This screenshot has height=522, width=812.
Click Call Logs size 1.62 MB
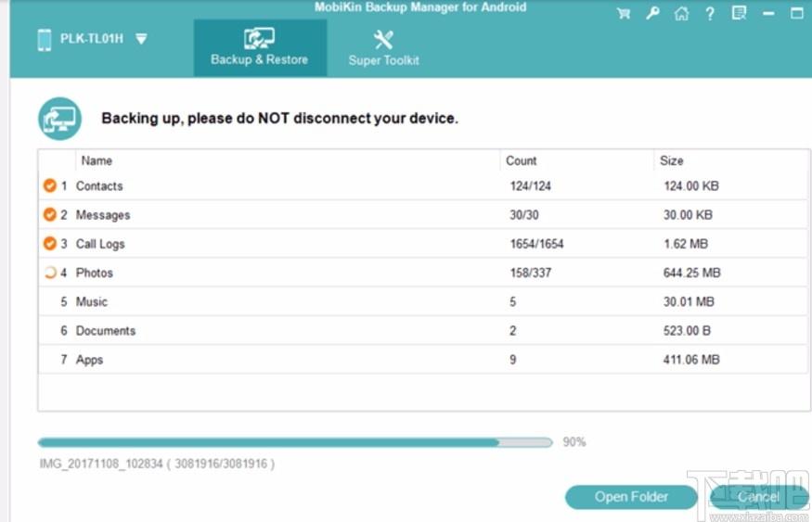coord(686,244)
